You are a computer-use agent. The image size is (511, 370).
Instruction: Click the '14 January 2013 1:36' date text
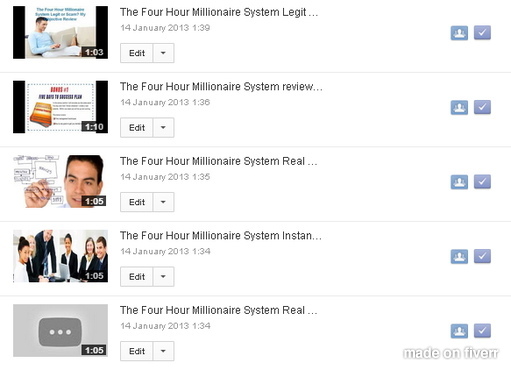point(165,102)
